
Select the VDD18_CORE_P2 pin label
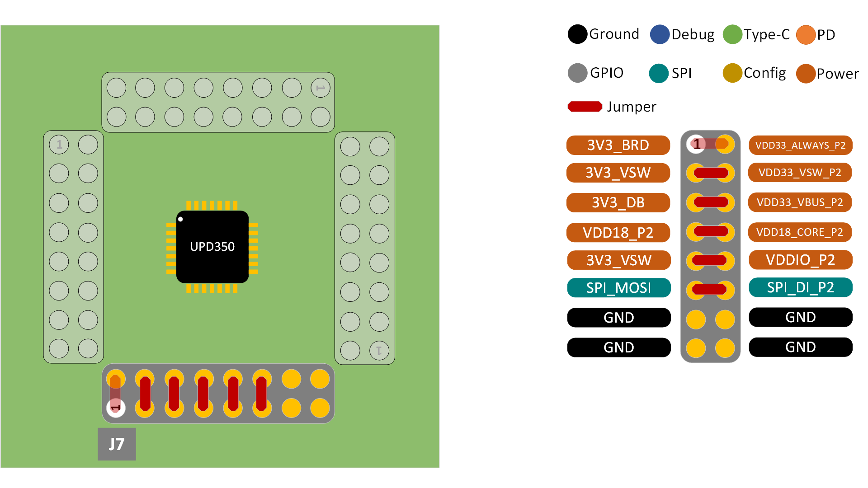pyautogui.click(x=800, y=232)
